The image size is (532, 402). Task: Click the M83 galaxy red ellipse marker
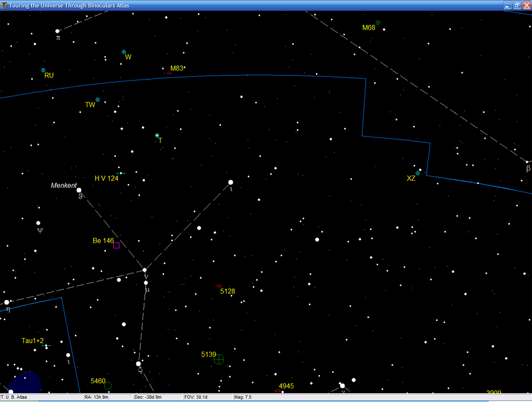[169, 73]
